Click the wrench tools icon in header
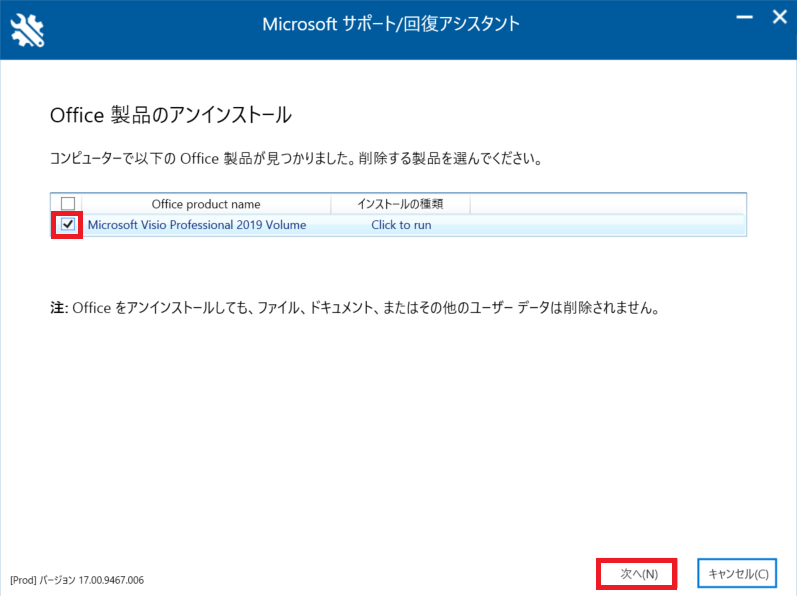Viewport: 797px width, 596px height. pos(27,30)
